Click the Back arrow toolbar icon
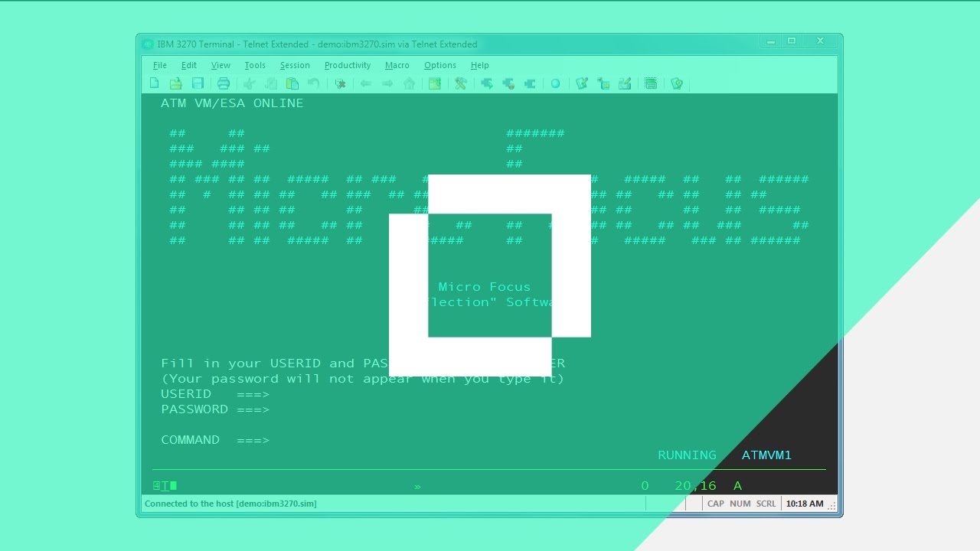This screenshot has height=551, width=980. (x=366, y=83)
